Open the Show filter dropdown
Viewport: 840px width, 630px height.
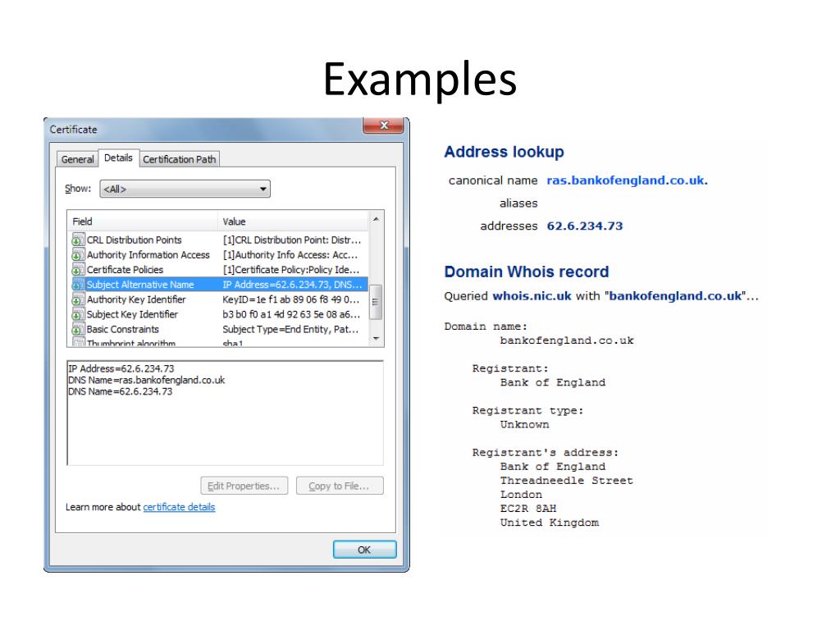click(185, 189)
